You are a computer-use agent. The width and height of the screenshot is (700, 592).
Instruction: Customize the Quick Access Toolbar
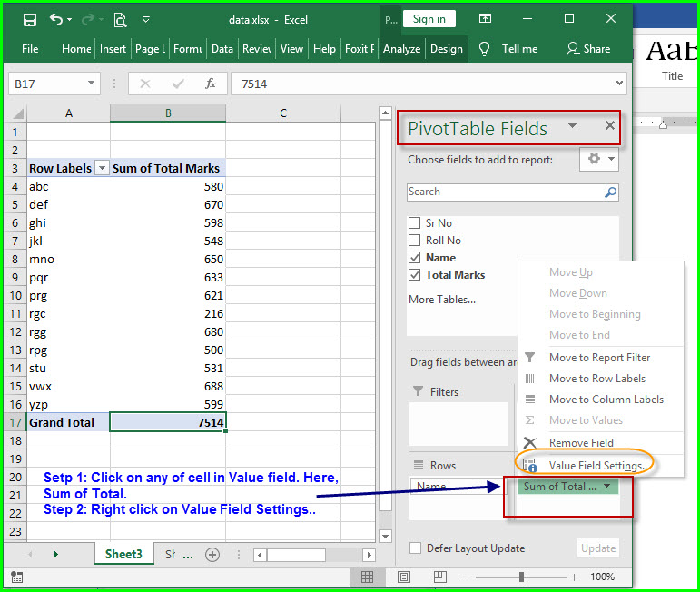pyautogui.click(x=146, y=20)
